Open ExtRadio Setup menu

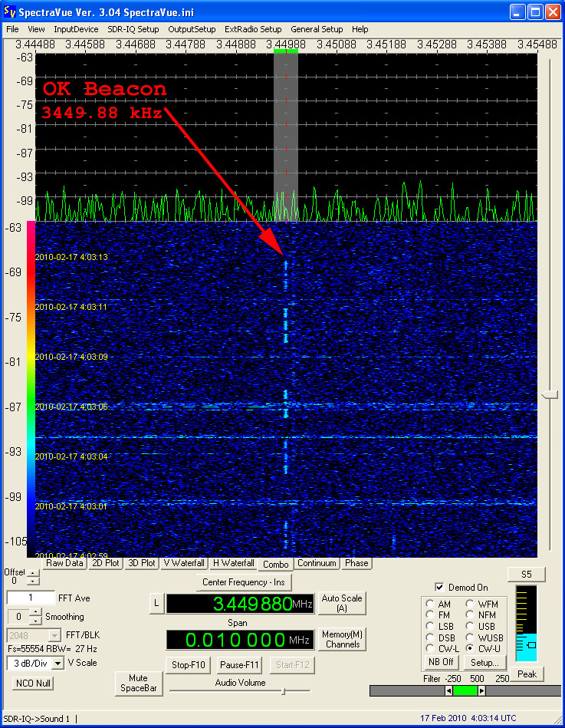coord(253,29)
